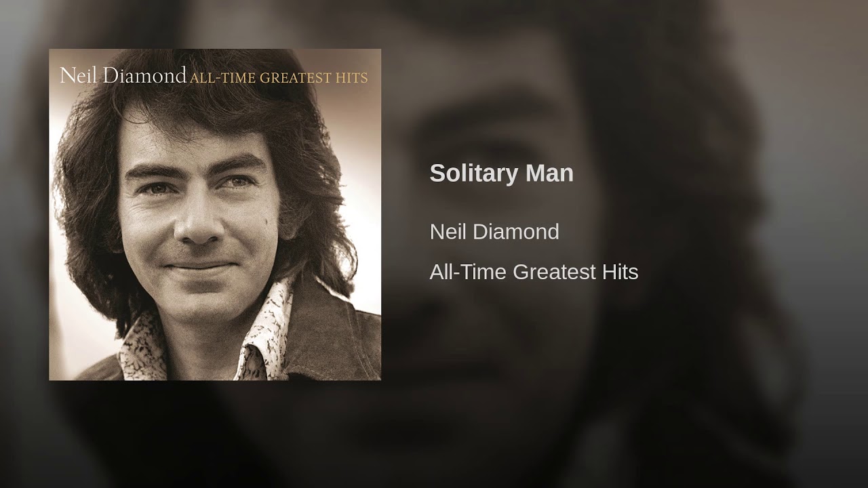This screenshot has height=488, width=868.
Task: Click white "Neil Diamond" lettering on album cover
Action: [x=123, y=75]
